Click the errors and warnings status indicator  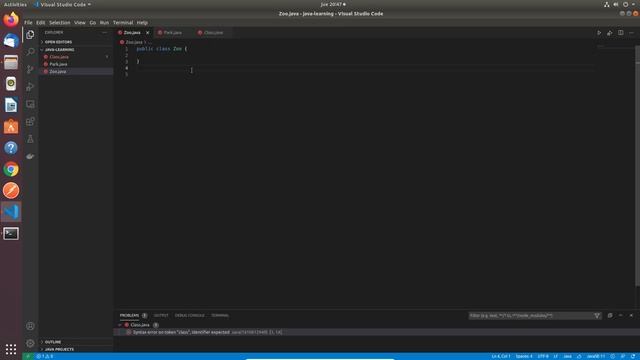pos(45,356)
